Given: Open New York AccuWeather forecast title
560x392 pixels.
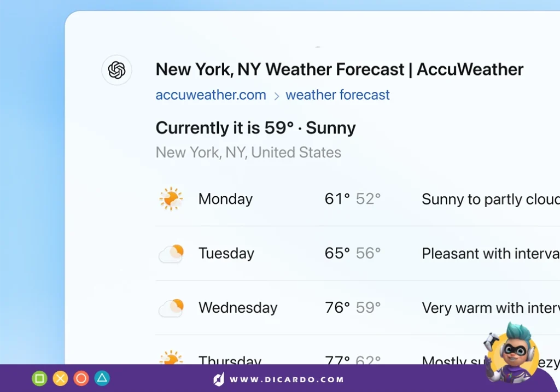Looking at the screenshot, I should tap(339, 69).
